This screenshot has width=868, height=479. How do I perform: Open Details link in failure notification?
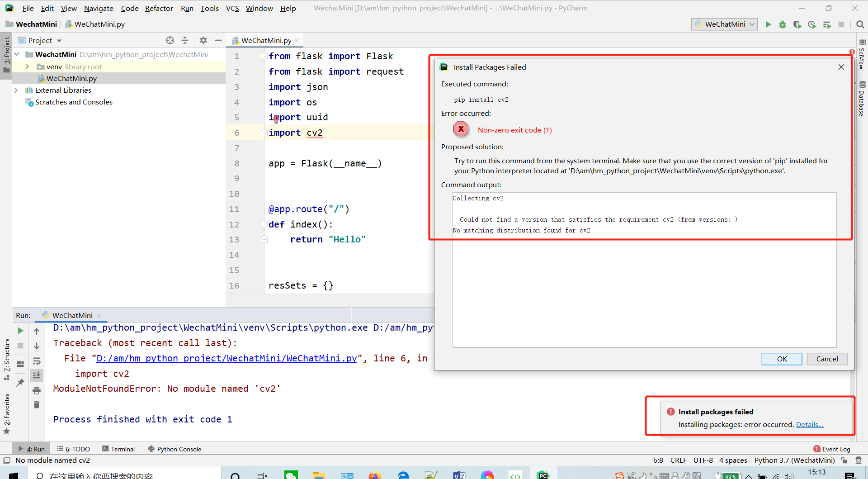tap(810, 424)
